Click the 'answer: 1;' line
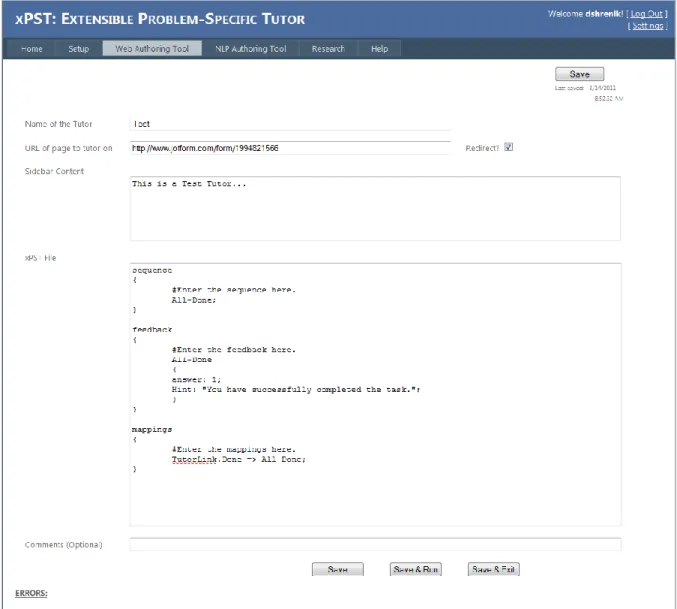This screenshot has height=609, width=677. tap(196, 380)
